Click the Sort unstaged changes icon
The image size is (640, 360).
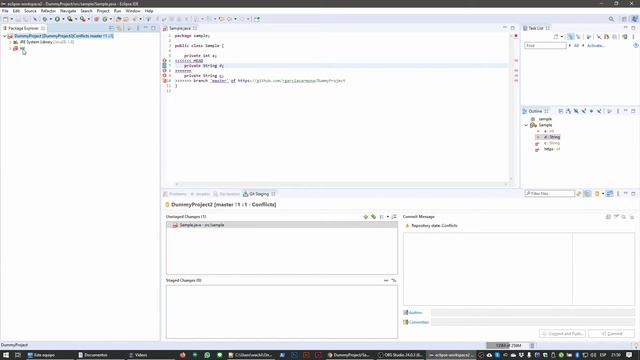(394, 217)
